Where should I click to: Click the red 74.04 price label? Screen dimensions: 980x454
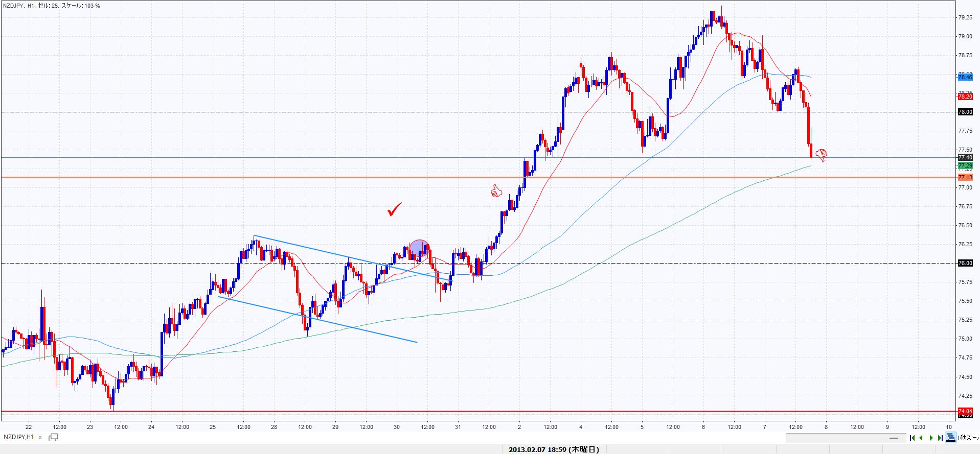(965, 411)
